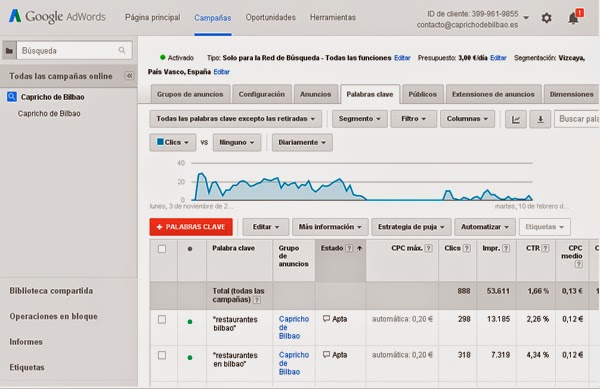Switch to Extensiones de anuncios tab
600x389 pixels.
point(493,94)
